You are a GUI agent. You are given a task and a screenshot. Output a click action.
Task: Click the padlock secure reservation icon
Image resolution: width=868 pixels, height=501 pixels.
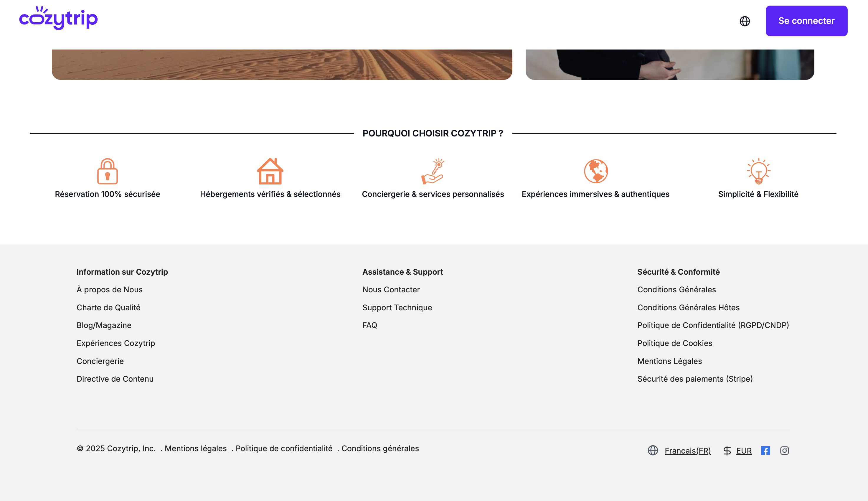pos(107,171)
